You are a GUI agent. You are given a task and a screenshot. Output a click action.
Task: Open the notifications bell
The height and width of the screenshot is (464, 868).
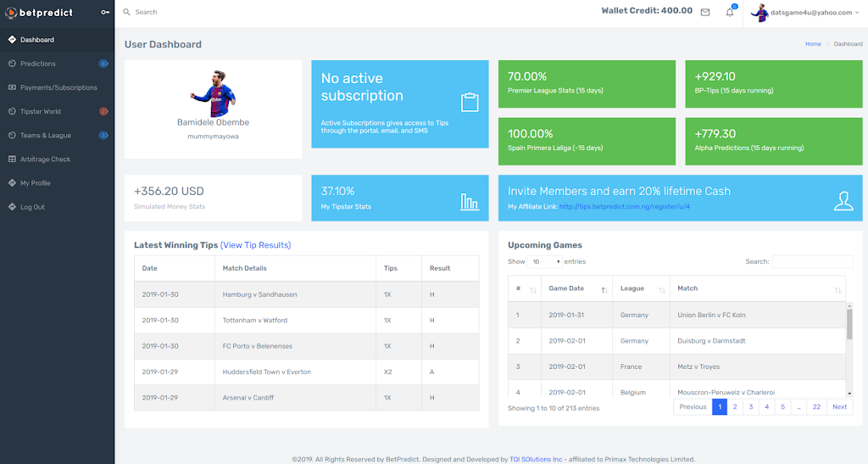pos(730,12)
